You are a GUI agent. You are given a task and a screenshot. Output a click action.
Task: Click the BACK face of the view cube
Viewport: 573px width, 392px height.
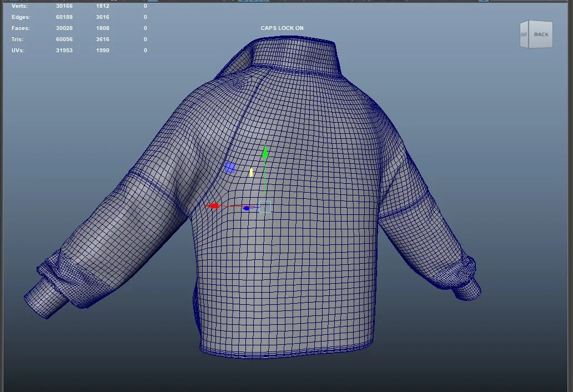click(541, 34)
